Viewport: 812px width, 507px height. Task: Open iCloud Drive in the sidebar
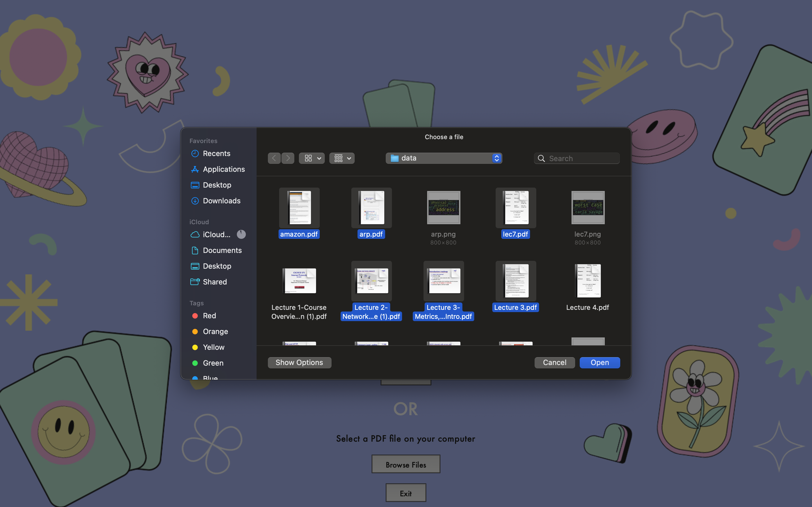coord(217,235)
